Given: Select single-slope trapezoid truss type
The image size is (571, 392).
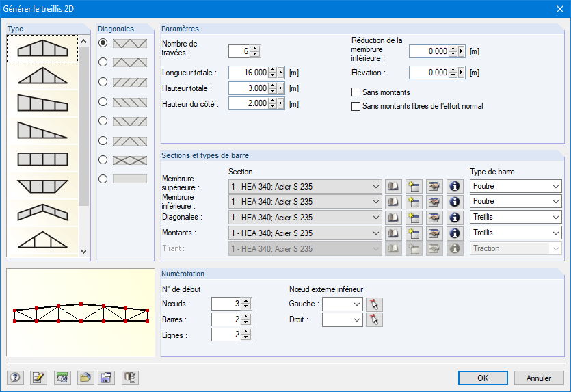Looking at the screenshot, I should [x=42, y=103].
